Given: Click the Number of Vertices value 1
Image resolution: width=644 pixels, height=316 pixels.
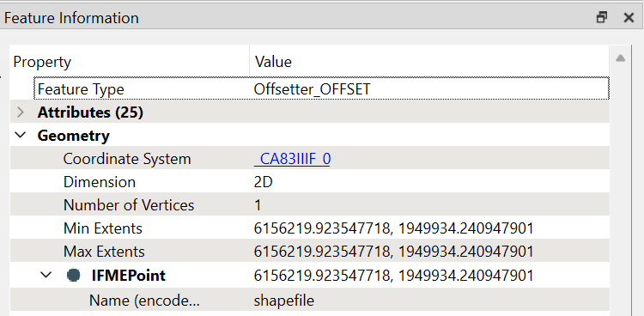Looking at the screenshot, I should pyautogui.click(x=258, y=205).
